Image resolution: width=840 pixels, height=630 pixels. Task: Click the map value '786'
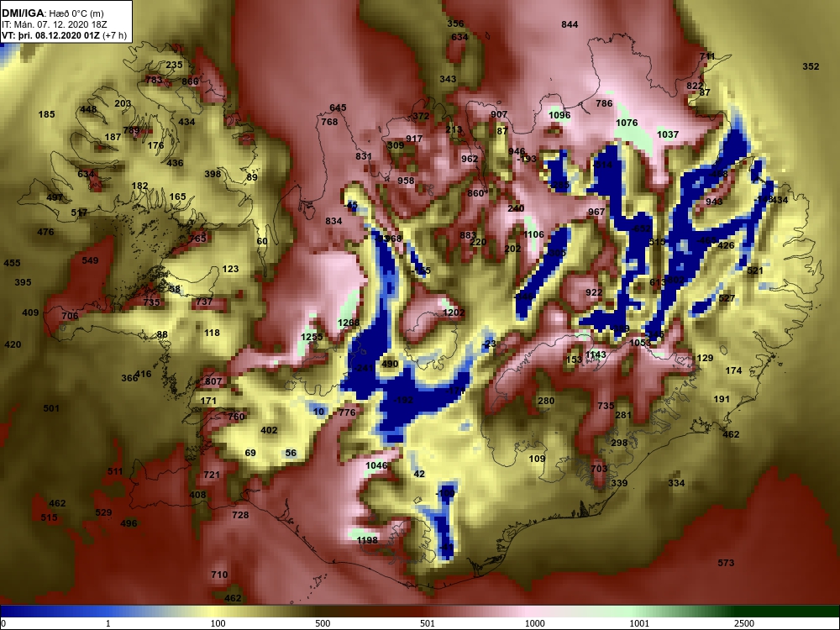tap(604, 103)
